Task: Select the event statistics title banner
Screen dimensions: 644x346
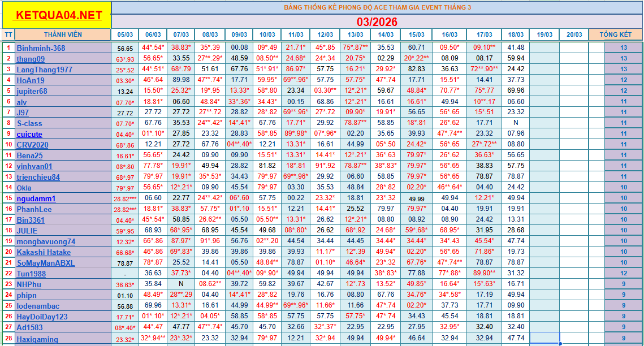Action: [377, 7]
